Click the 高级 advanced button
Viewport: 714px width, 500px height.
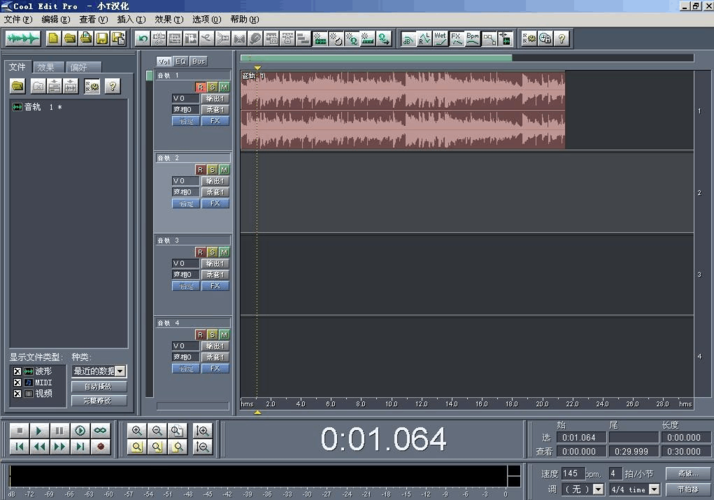(x=685, y=473)
